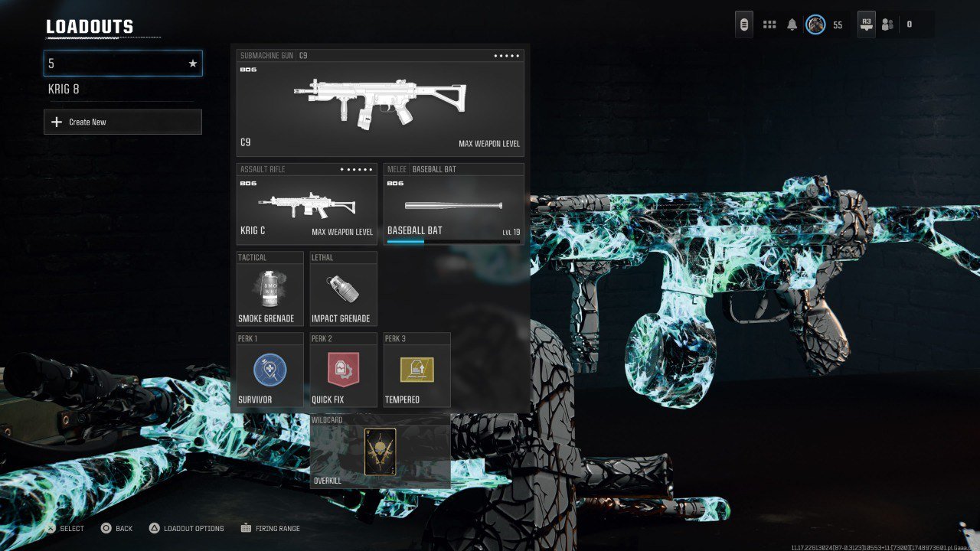Choose the Survivor perk 1 slot

pos(270,370)
